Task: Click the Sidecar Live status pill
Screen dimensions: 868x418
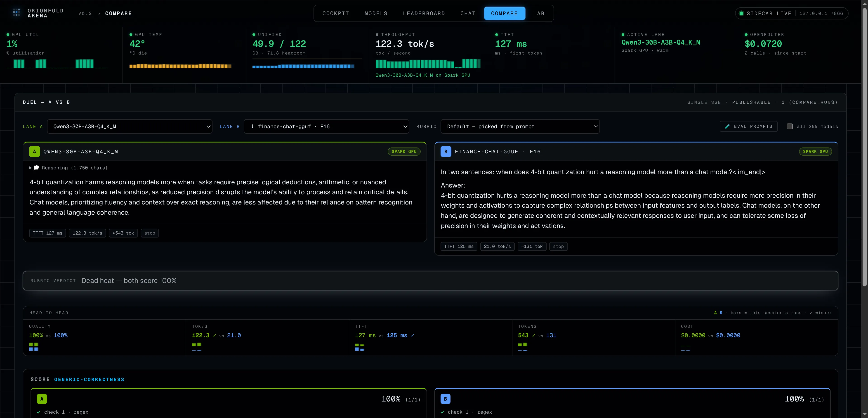Action: point(792,14)
